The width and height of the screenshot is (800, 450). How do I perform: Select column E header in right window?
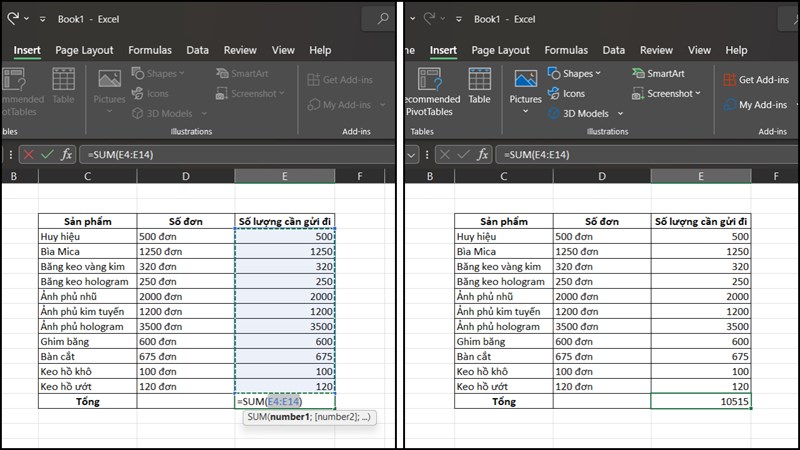click(x=701, y=176)
